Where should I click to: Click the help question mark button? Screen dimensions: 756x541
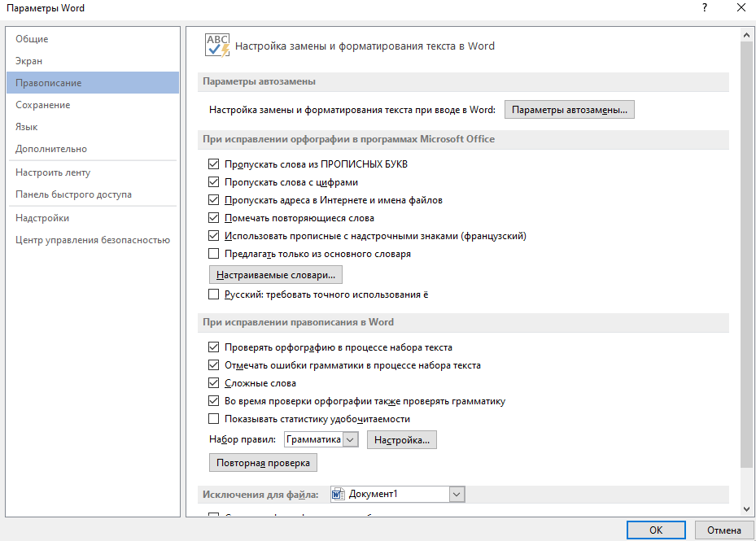704,8
